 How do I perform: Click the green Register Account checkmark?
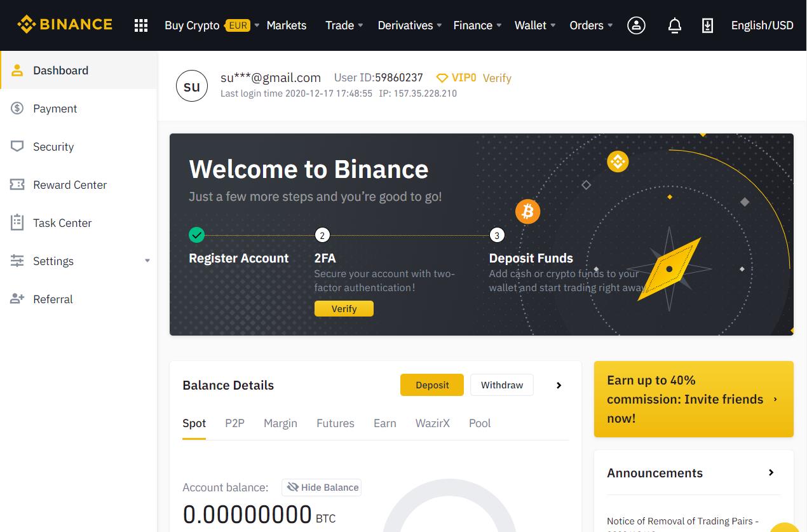pyautogui.click(x=197, y=235)
